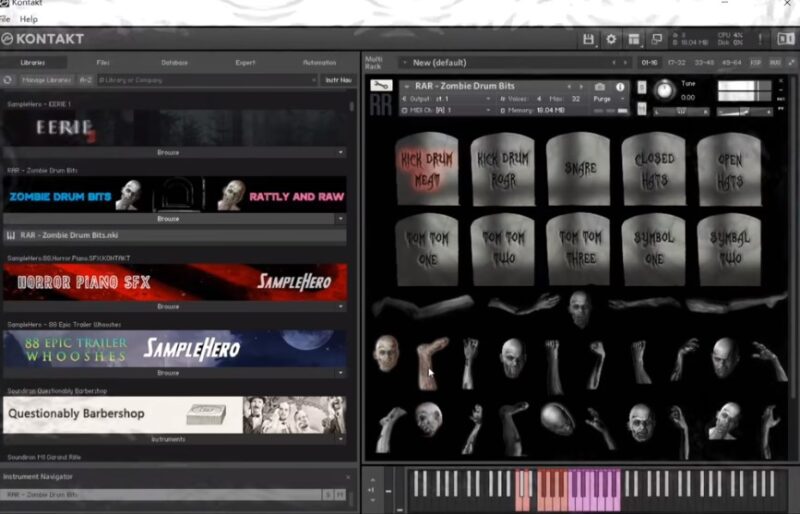Image resolution: width=800 pixels, height=514 pixels.
Task: Click the instrument wrench edit icon
Action: 382,87
